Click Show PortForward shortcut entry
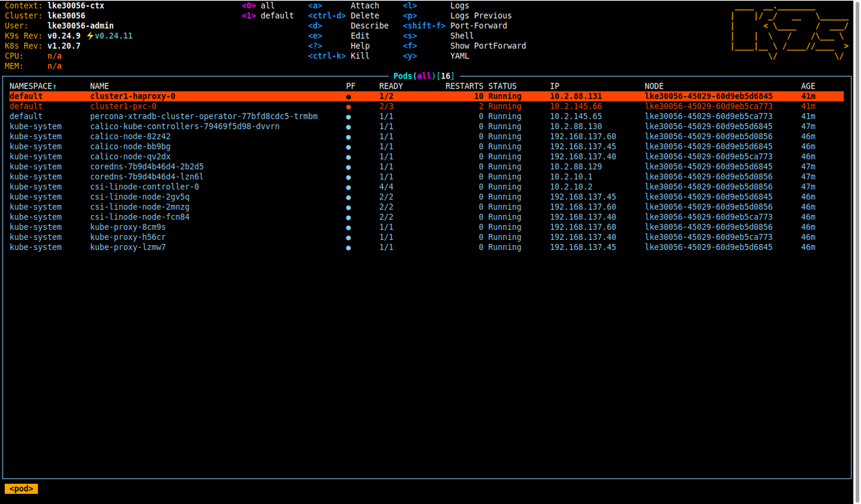The image size is (861, 504). click(465, 46)
